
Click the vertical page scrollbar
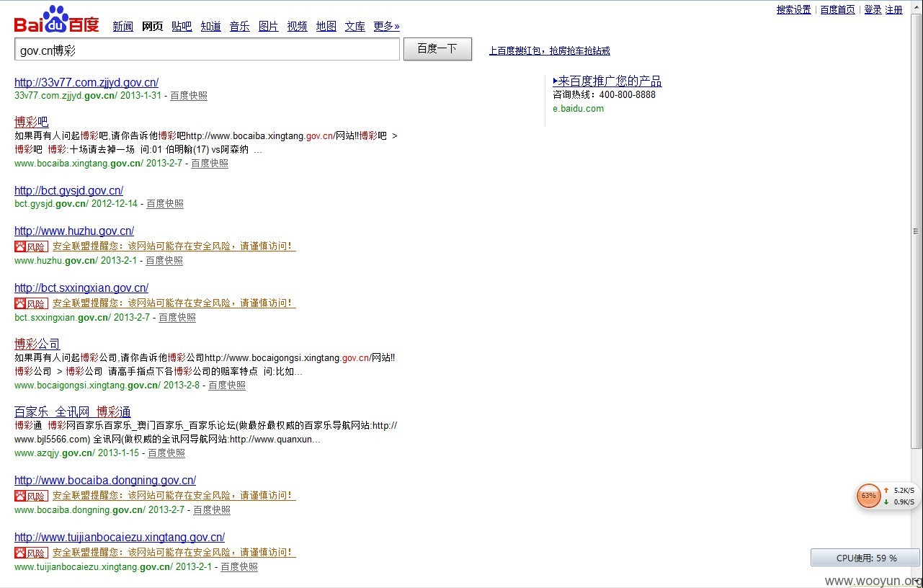pyautogui.click(x=917, y=231)
